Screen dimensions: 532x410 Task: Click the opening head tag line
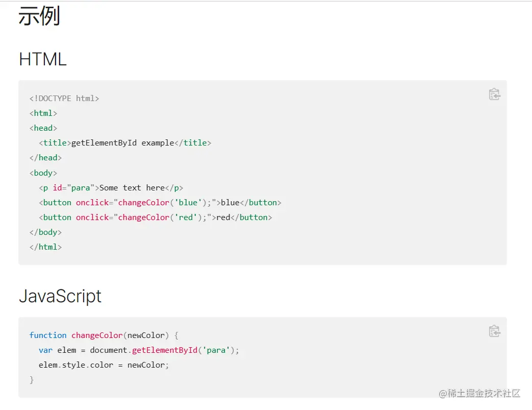click(x=43, y=128)
